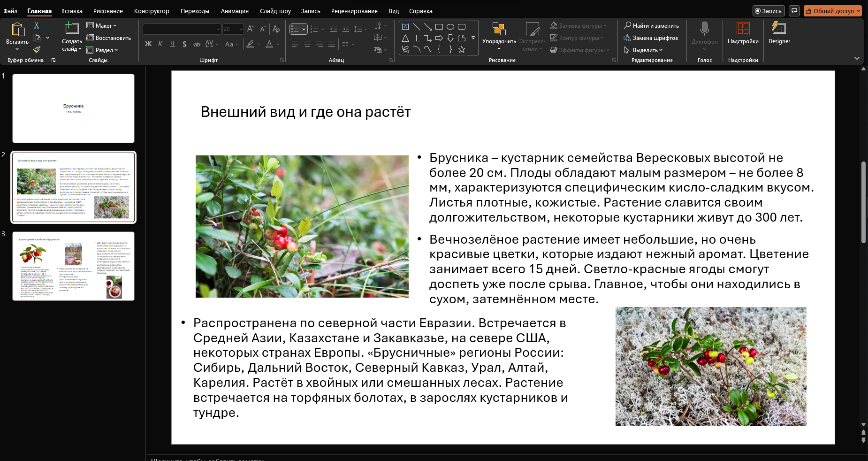Image resolution: width=868 pixels, height=461 pixels.
Task: Click the Запись record button
Action: point(768,11)
